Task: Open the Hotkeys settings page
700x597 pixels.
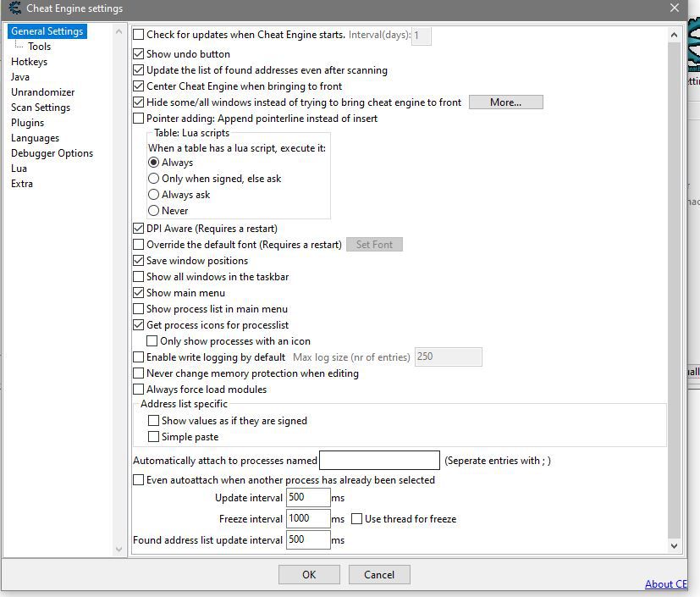Action: (29, 62)
